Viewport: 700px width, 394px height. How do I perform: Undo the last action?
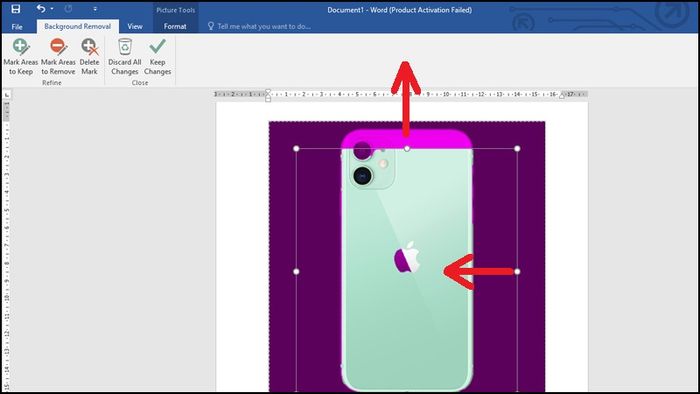pyautogui.click(x=41, y=8)
